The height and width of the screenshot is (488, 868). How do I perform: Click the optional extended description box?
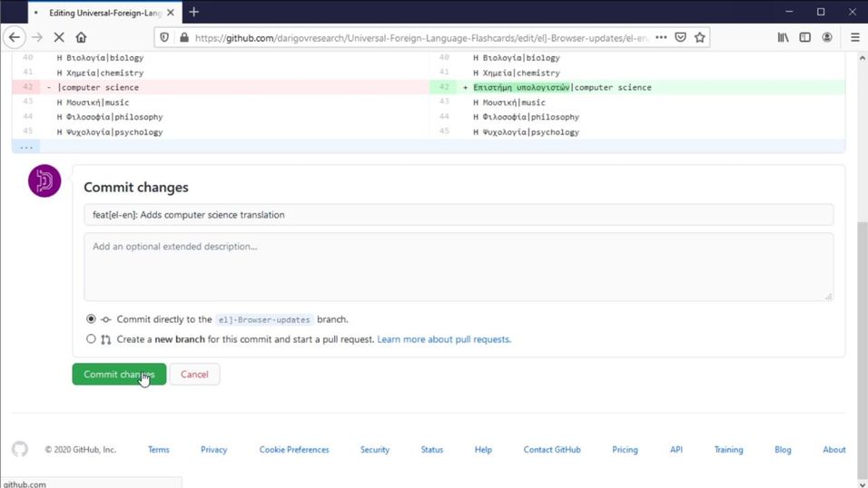point(459,267)
